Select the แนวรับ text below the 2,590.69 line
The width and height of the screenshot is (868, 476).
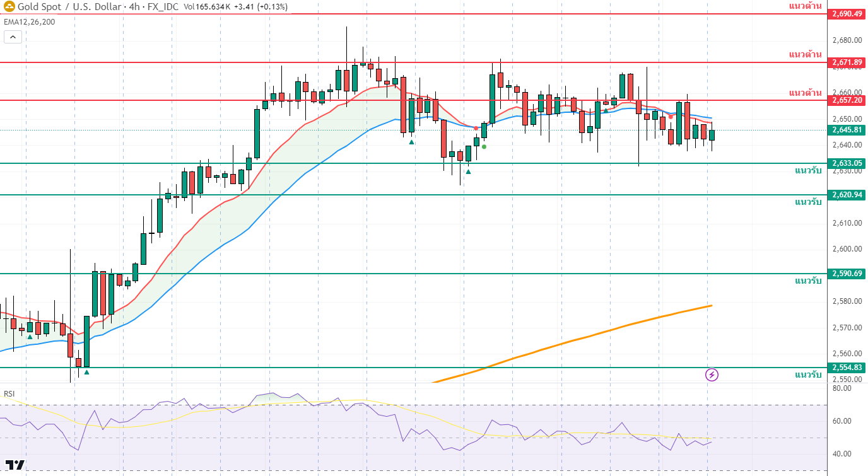[808, 281]
